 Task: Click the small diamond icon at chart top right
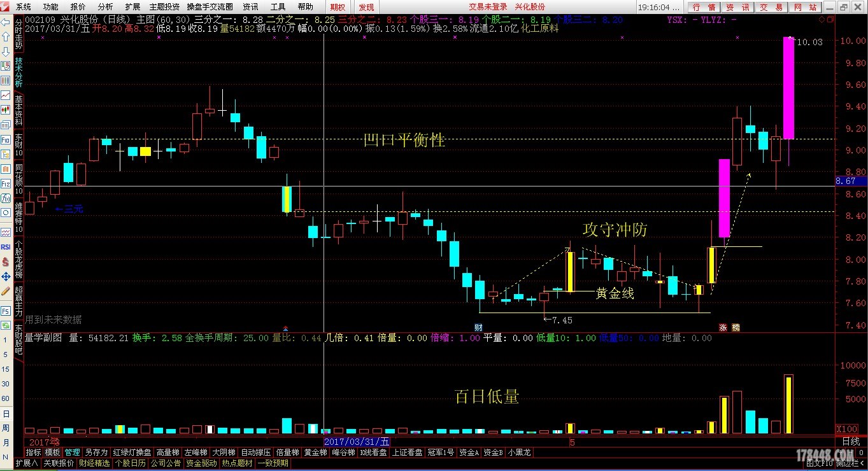(822, 20)
